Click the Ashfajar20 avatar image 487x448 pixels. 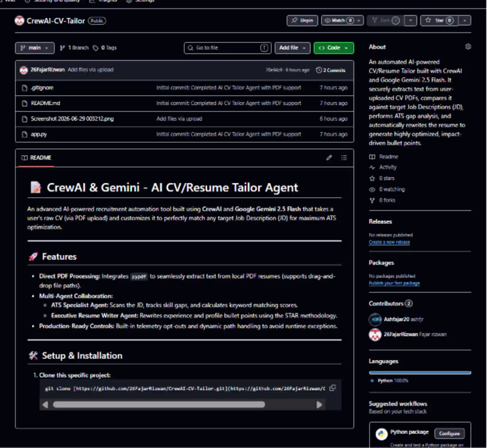coord(375,320)
